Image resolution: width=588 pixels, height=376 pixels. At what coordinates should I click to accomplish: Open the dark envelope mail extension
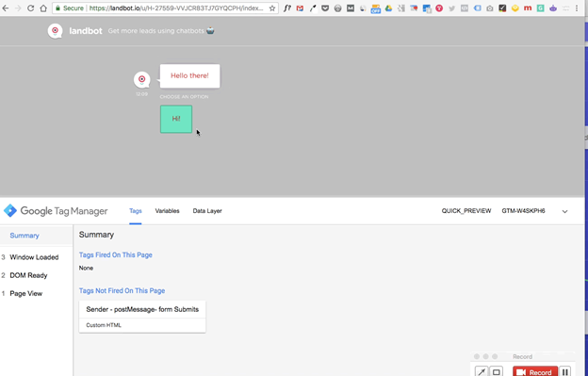coord(351,8)
